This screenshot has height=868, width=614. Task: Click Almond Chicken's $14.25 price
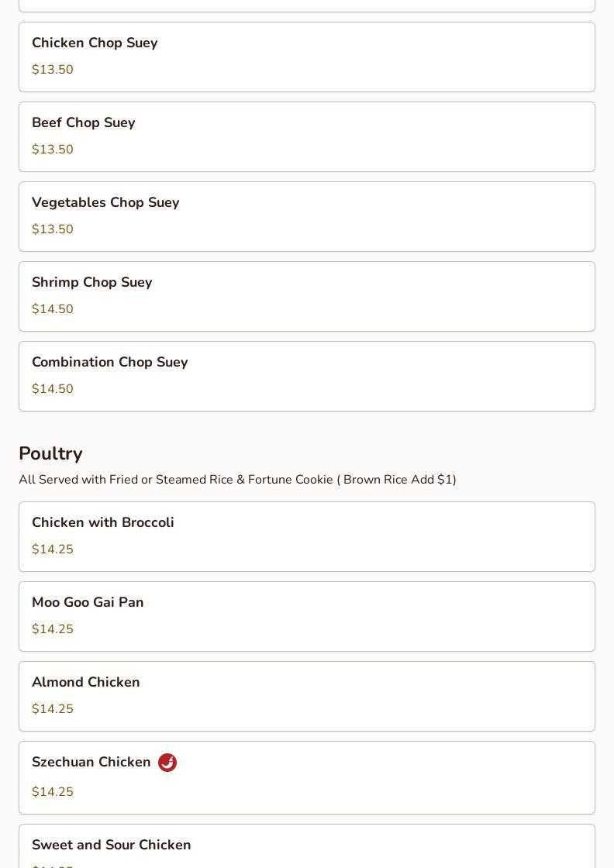tap(53, 709)
